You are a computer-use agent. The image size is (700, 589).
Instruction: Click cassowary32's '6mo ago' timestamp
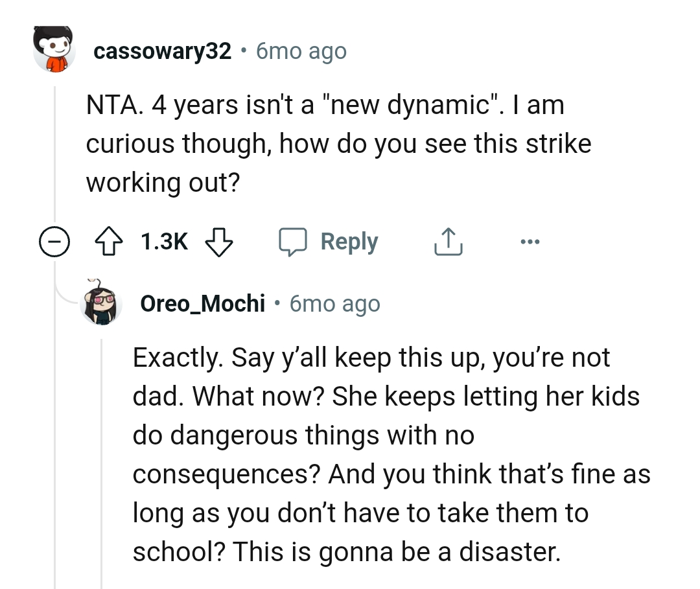[x=301, y=51]
